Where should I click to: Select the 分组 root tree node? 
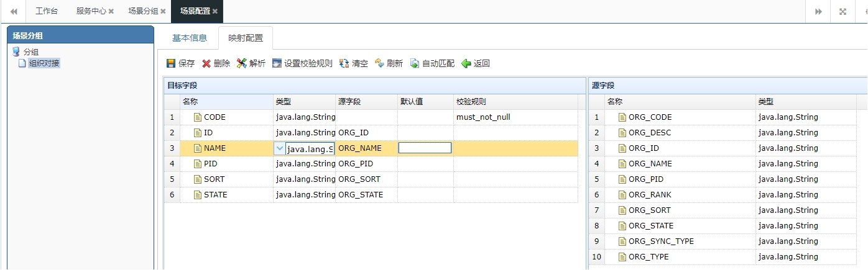[x=30, y=52]
